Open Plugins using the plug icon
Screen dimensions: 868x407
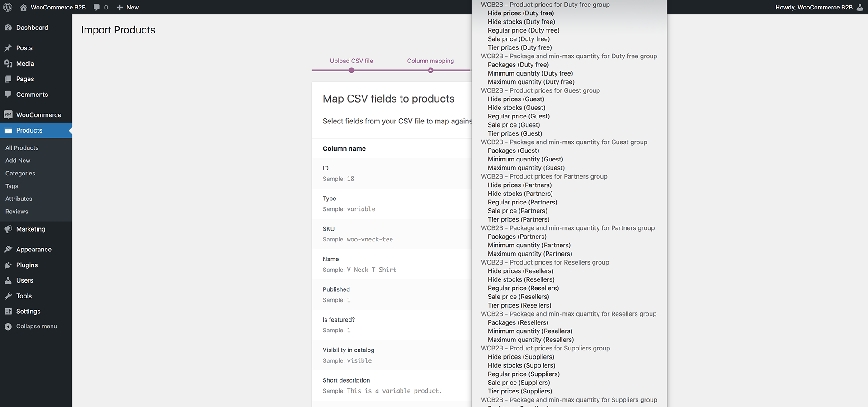tap(9, 265)
